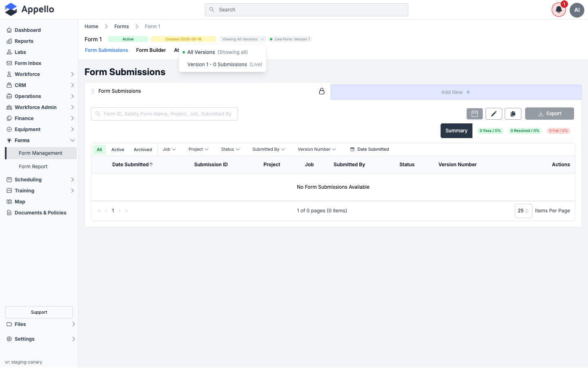
Task: Click the drag handle beside Form Submissions tab
Action: tap(93, 91)
